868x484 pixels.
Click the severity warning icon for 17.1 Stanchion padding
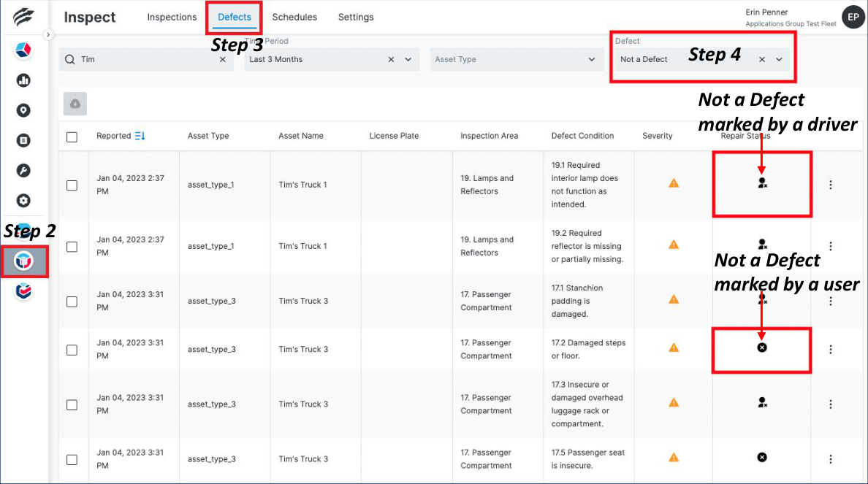click(674, 299)
